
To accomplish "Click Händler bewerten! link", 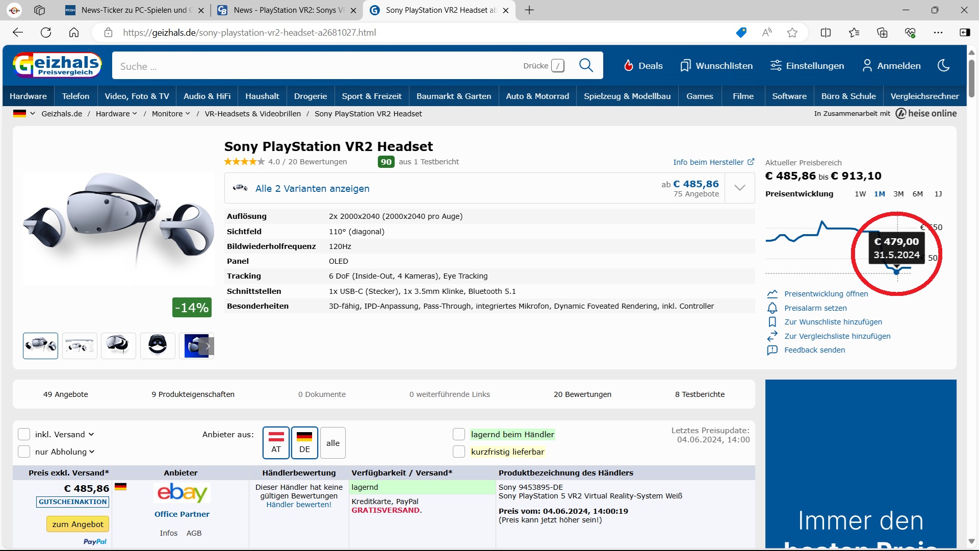I will coord(299,505).
